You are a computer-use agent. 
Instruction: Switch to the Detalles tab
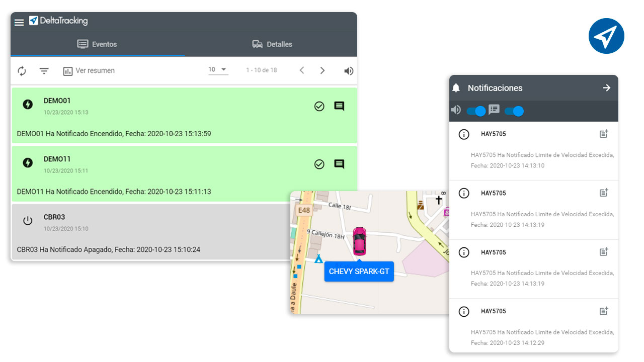pyautogui.click(x=272, y=44)
